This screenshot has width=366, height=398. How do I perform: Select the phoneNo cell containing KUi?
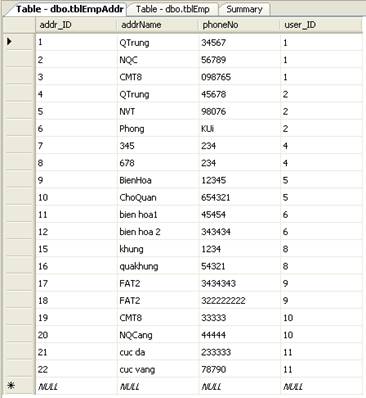(240, 128)
